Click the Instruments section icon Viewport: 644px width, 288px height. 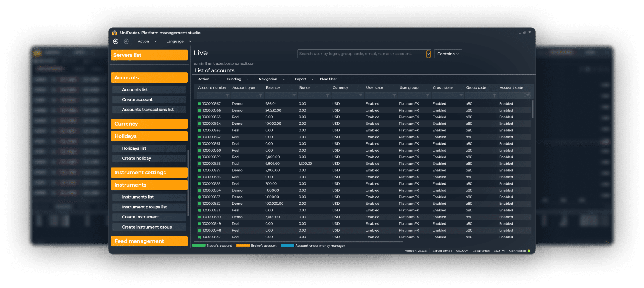coord(149,185)
